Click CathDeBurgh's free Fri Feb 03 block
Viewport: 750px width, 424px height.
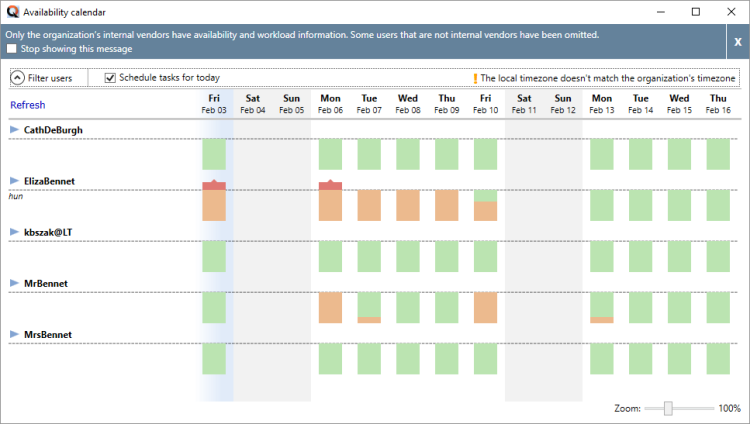click(214, 154)
